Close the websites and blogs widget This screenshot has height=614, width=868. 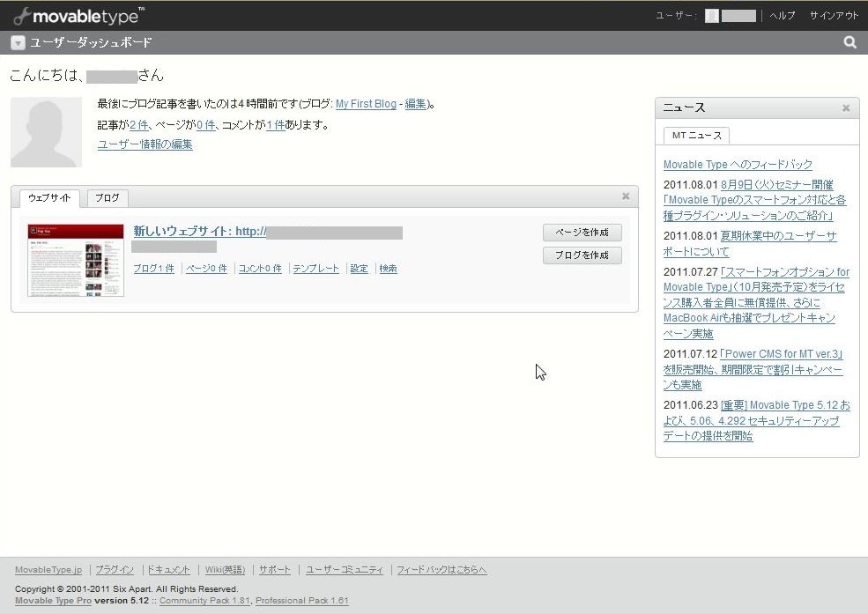626,196
